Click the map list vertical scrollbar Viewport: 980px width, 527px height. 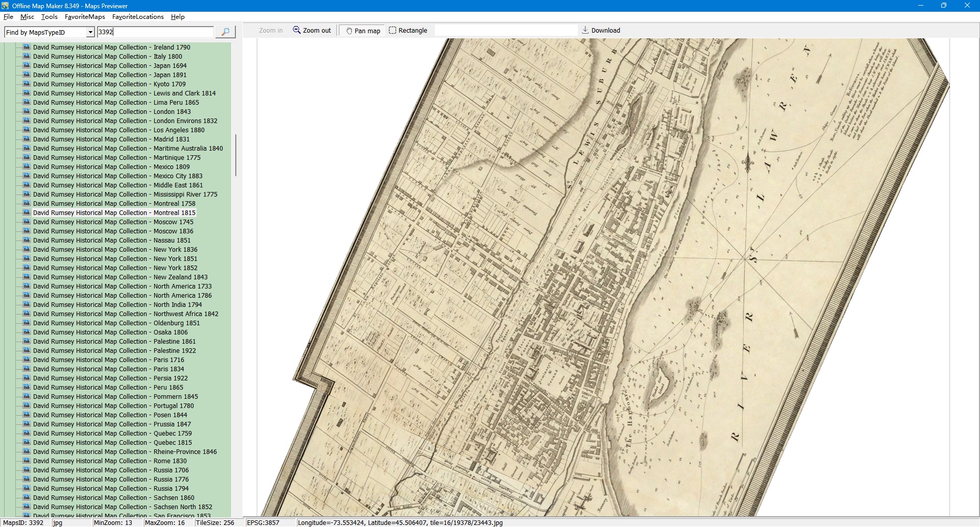tap(235, 155)
